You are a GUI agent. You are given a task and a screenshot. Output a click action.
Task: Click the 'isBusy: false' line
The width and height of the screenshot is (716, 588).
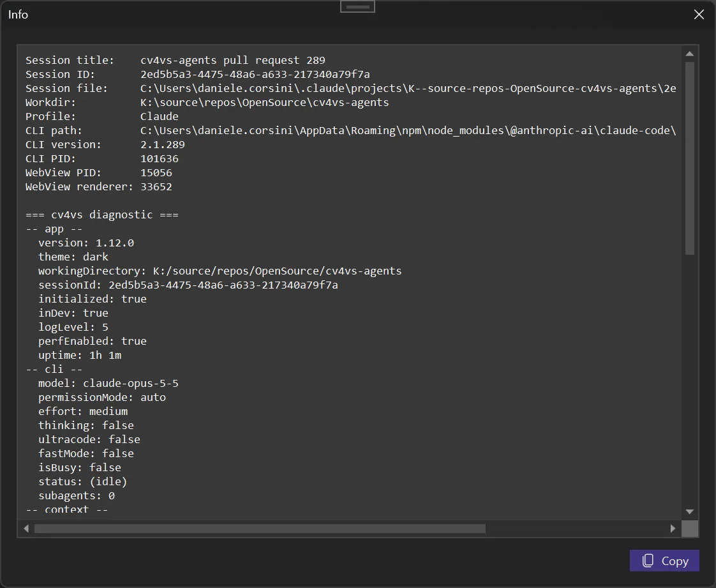(x=80, y=468)
